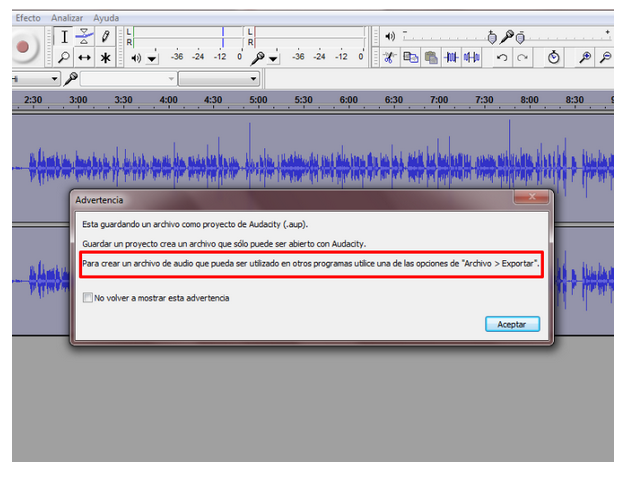This screenshot has width=633, height=478.
Task: Click the 5:00 mark on timeline ruler
Action: coord(258,100)
